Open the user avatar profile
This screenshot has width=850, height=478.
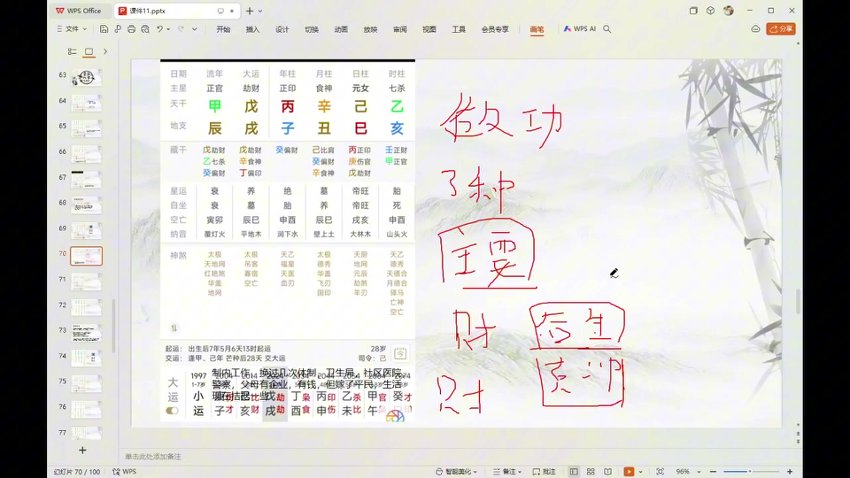[x=729, y=10]
